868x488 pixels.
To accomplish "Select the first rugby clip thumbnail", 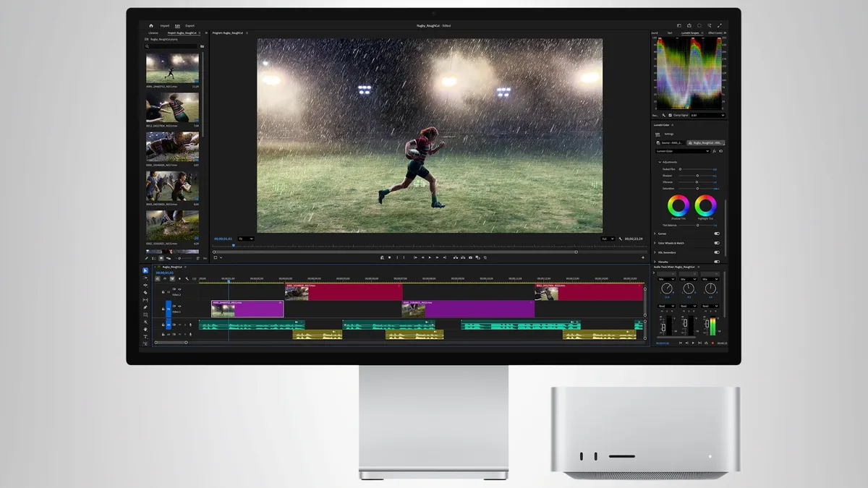I will [x=172, y=68].
